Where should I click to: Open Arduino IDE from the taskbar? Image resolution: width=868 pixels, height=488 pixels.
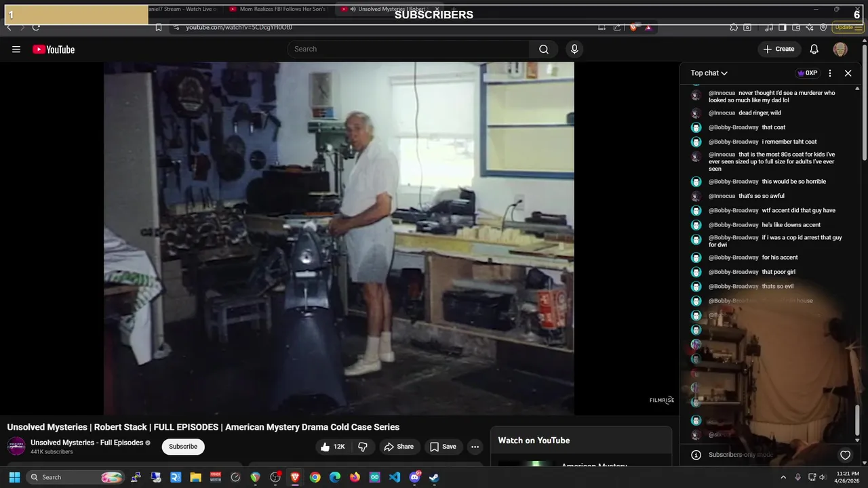[x=375, y=477]
